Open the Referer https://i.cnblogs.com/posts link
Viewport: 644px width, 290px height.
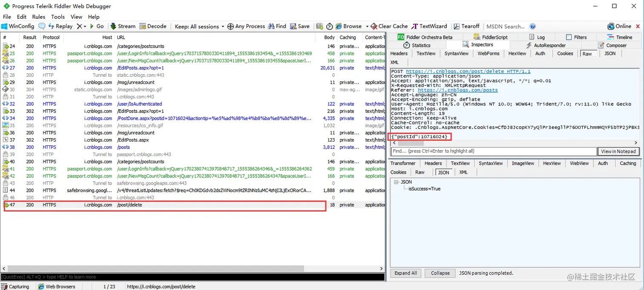458,90
